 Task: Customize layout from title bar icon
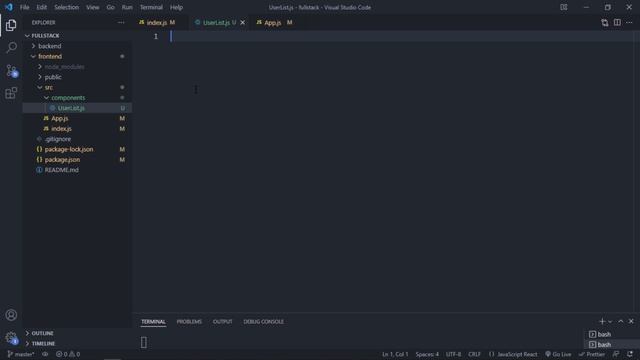click(564, 7)
